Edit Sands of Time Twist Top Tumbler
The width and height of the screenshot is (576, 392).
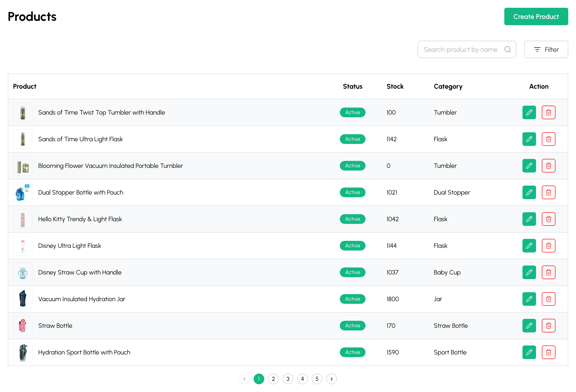coord(529,112)
